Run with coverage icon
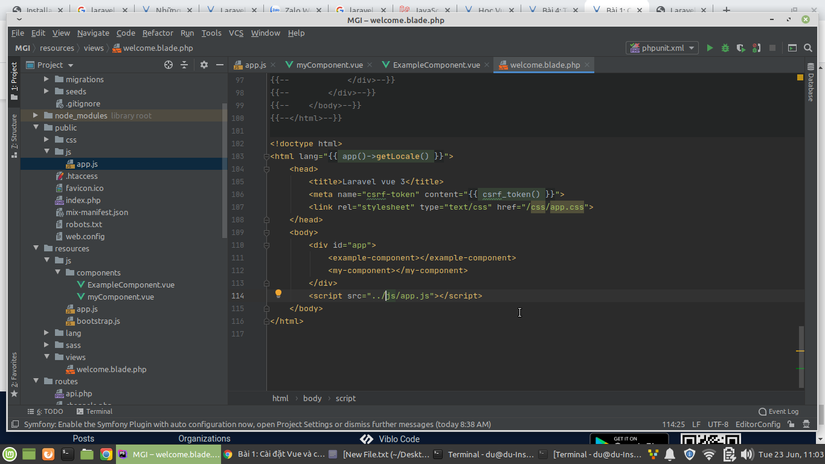 point(741,48)
